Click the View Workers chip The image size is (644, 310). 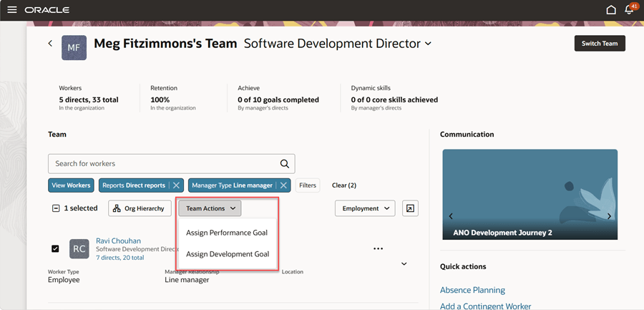71,185
